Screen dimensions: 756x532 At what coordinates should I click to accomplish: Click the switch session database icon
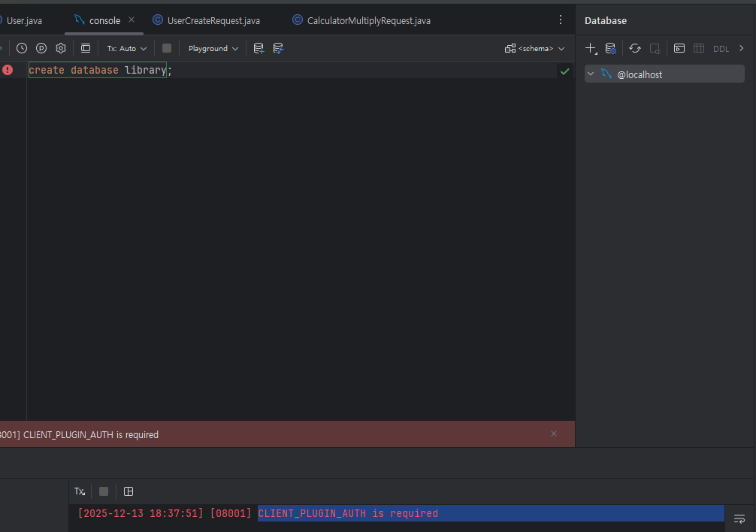click(x=278, y=48)
